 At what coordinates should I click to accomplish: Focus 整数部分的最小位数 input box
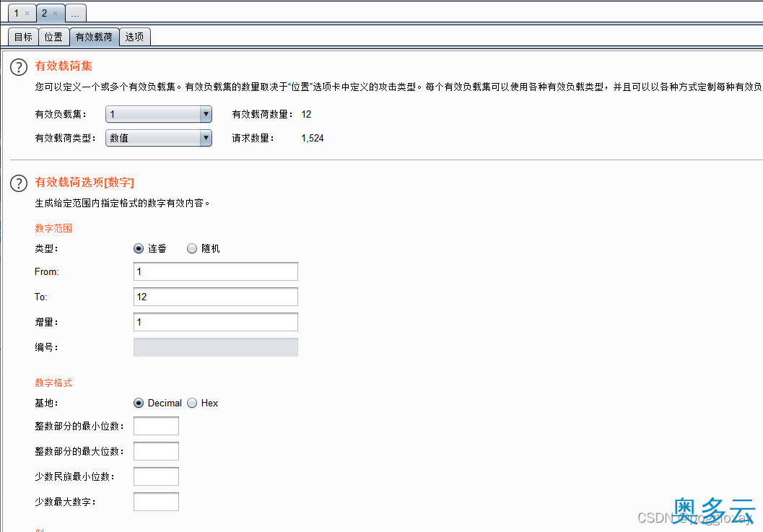156,426
